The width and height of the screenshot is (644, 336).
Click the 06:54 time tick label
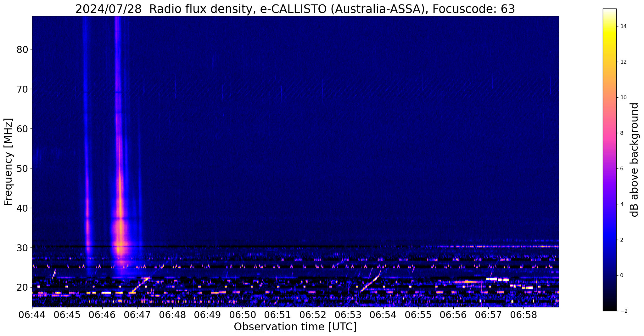(383, 315)
